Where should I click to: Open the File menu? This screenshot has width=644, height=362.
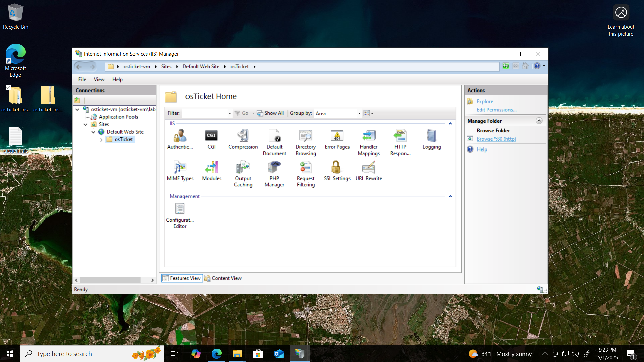pyautogui.click(x=82, y=79)
